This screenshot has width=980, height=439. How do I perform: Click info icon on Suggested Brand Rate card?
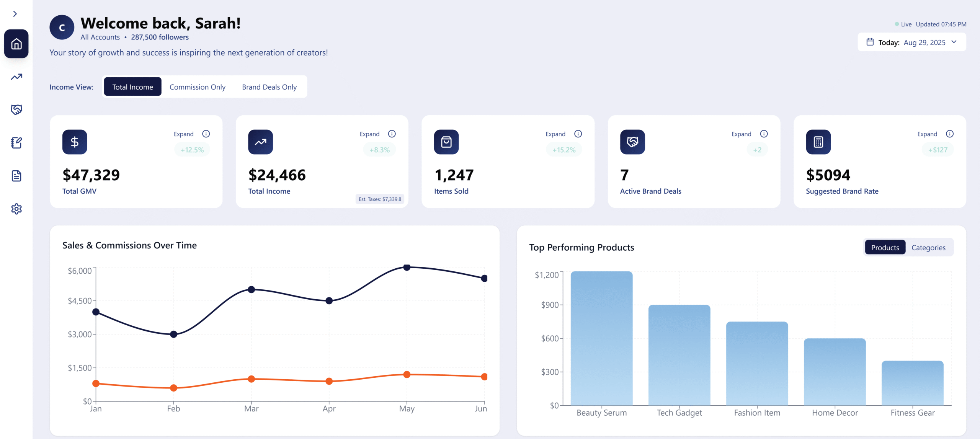(949, 134)
